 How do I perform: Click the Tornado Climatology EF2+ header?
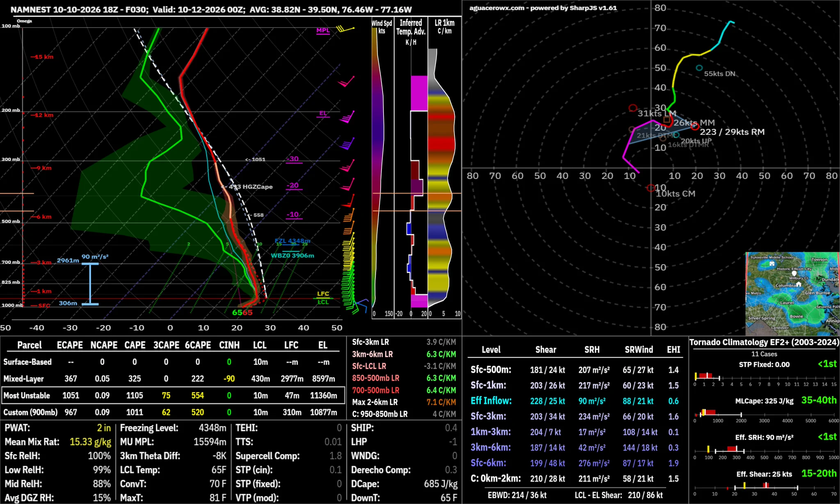pos(764,342)
